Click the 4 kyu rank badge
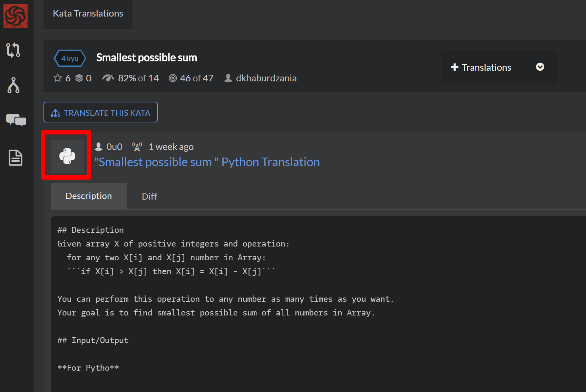 tap(70, 59)
